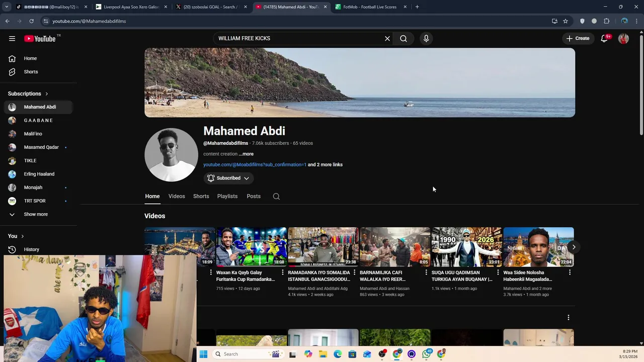The width and height of the screenshot is (644, 362).
Task: Open the 'RAMADANKA IYO SOMALIDA' video thumbnail
Action: 323,247
